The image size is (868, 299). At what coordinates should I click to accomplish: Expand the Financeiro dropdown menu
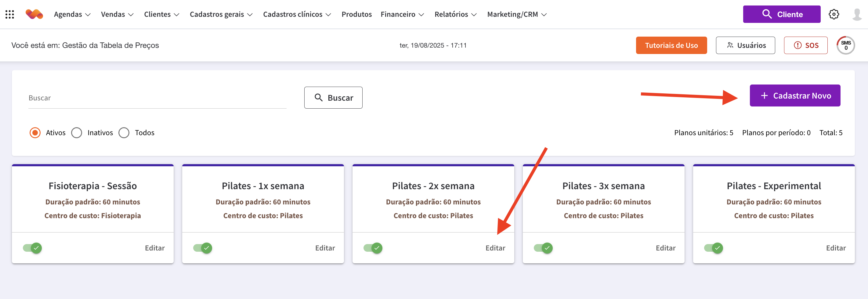pos(402,14)
